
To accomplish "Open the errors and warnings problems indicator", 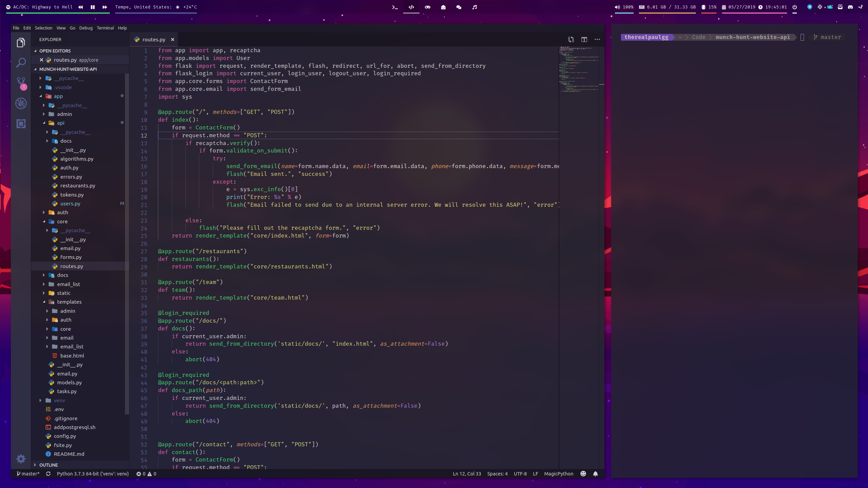I will tap(146, 474).
